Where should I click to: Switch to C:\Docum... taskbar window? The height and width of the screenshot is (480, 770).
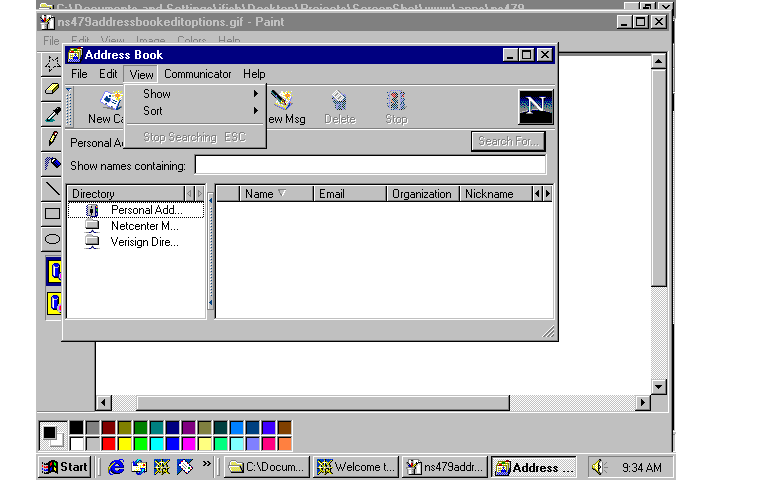click(x=267, y=467)
